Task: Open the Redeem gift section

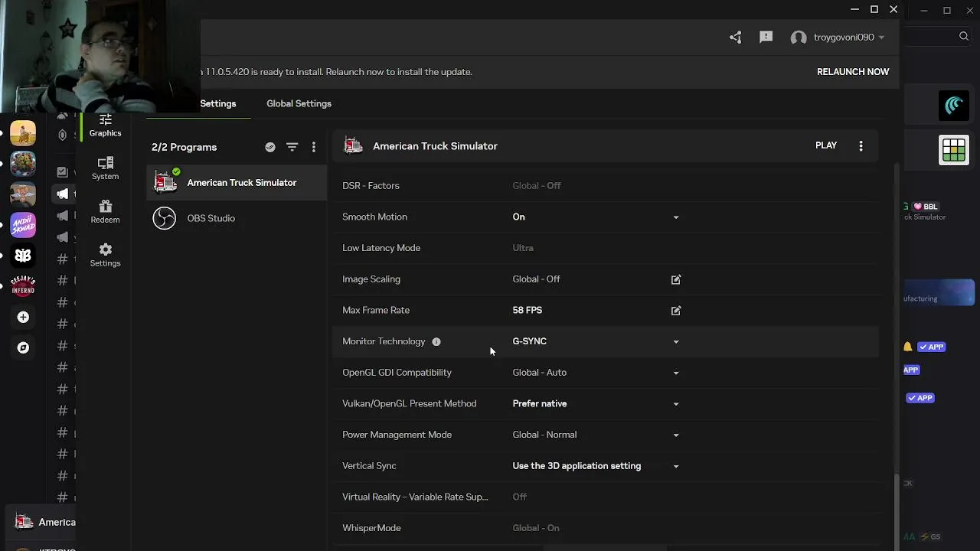Action: click(x=105, y=211)
